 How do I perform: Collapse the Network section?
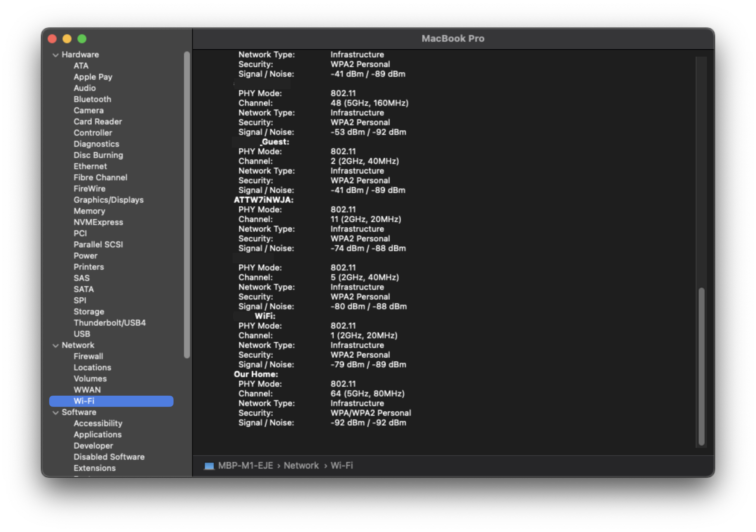click(55, 345)
